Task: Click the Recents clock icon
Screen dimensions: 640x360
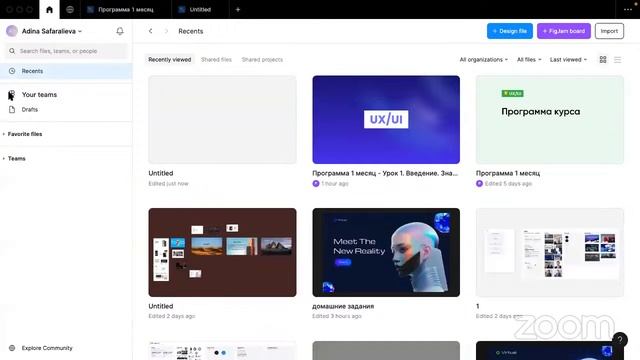Action: pos(12,71)
